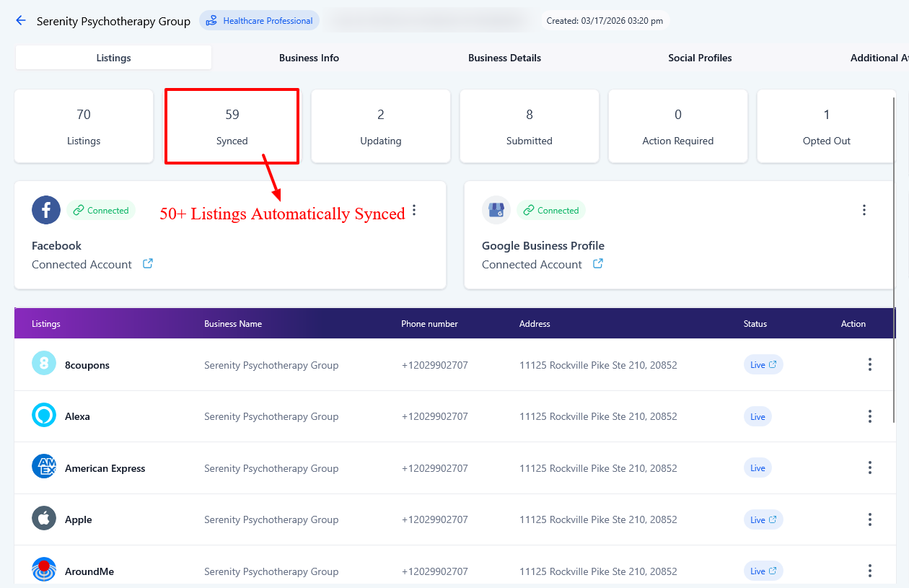Screen dimensions: 909x588
Task: Click the AroundMe listing name
Action: (x=89, y=571)
